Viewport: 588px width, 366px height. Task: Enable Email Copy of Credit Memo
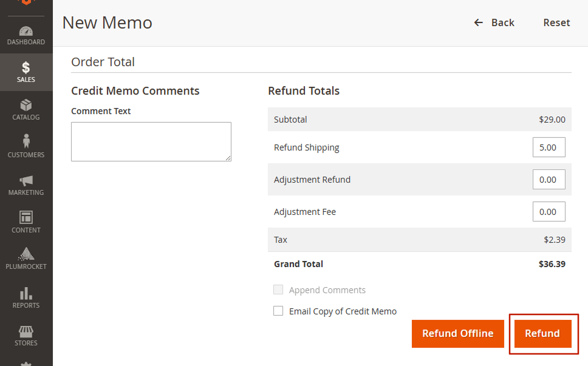[x=278, y=311]
